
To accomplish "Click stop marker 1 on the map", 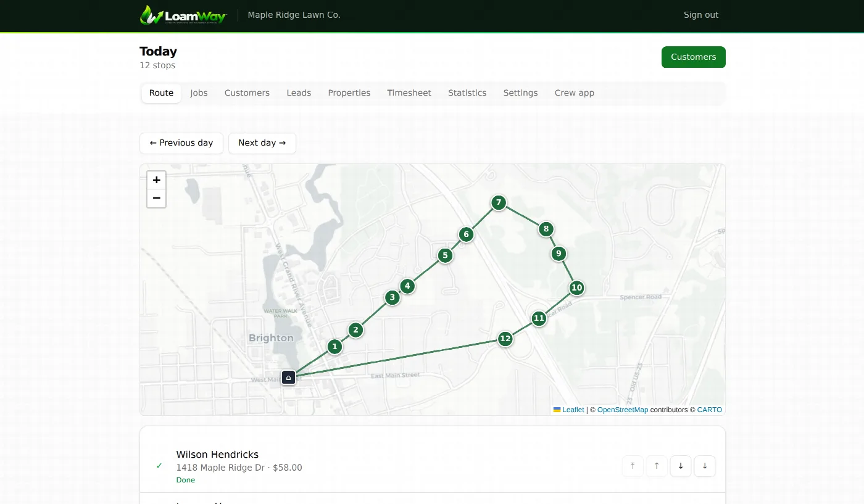I will click(x=334, y=347).
